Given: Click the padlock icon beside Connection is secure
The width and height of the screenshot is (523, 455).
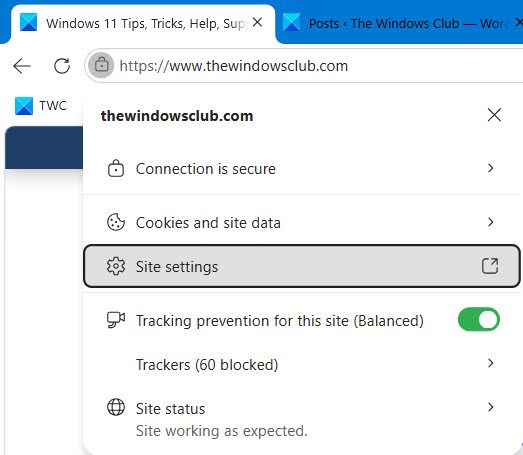Looking at the screenshot, I should [x=116, y=168].
